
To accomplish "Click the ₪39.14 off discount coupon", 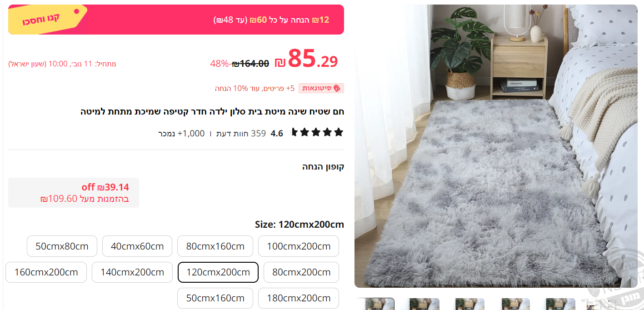I will [x=74, y=193].
